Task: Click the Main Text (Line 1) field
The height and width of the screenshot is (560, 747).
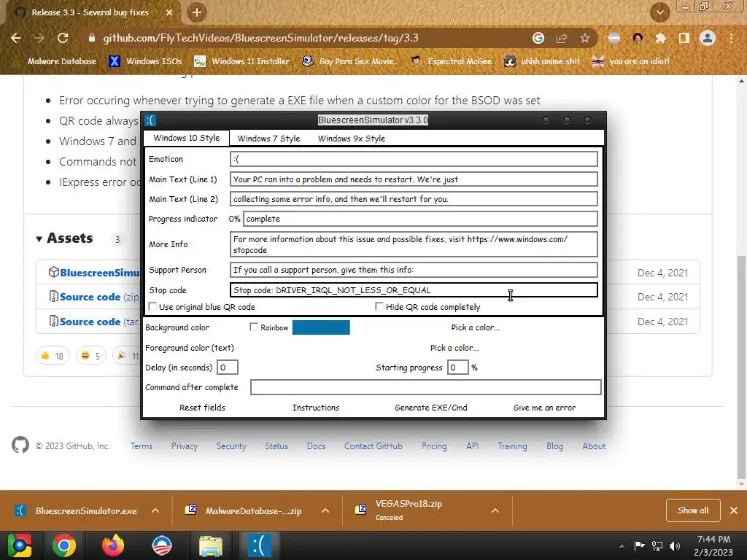Action: point(414,179)
